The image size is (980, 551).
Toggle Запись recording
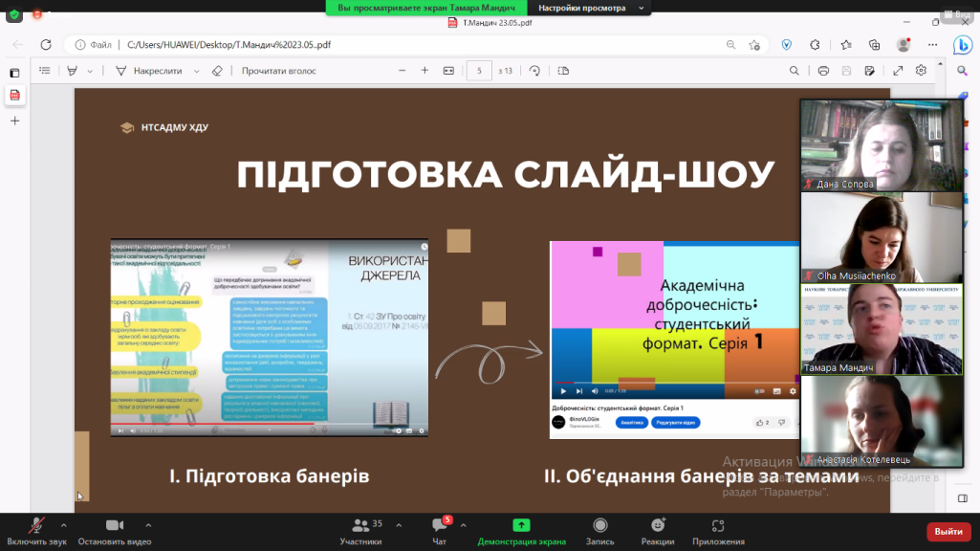(x=600, y=532)
